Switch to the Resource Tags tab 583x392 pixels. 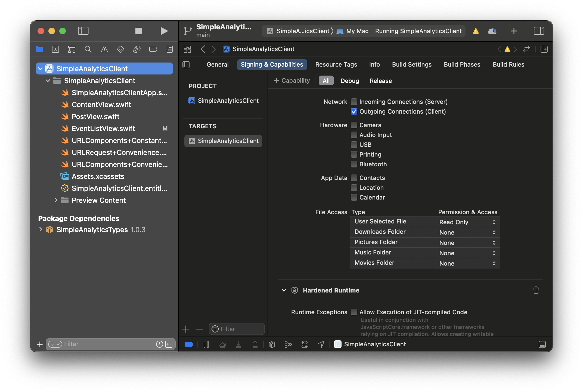click(x=336, y=65)
